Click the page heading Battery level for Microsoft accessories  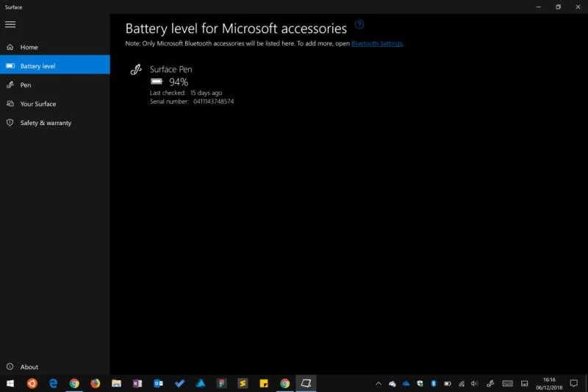pyautogui.click(x=236, y=29)
